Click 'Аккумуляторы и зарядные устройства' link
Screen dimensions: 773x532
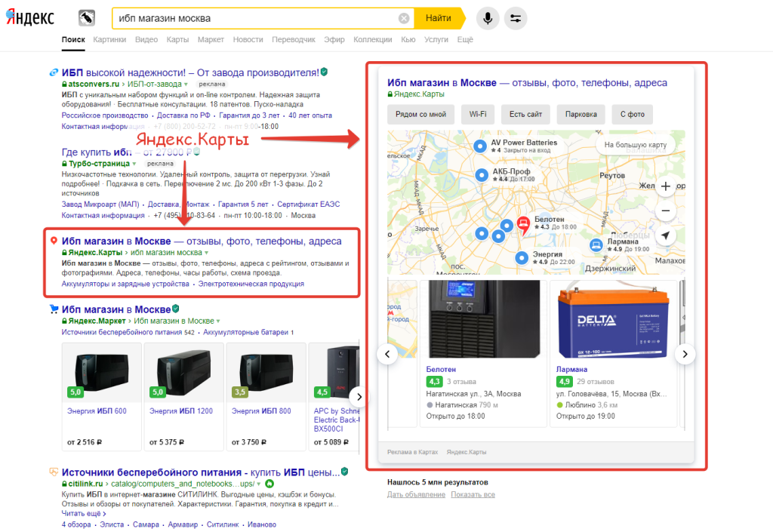click(125, 284)
